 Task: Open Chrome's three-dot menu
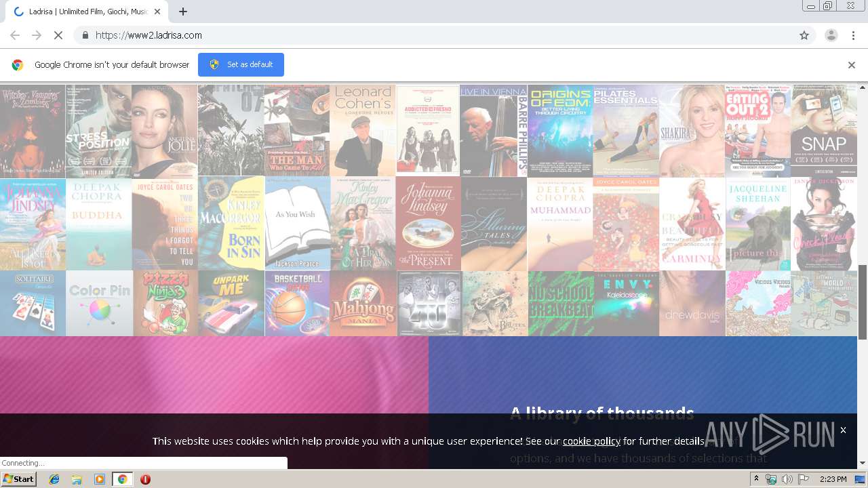click(853, 35)
